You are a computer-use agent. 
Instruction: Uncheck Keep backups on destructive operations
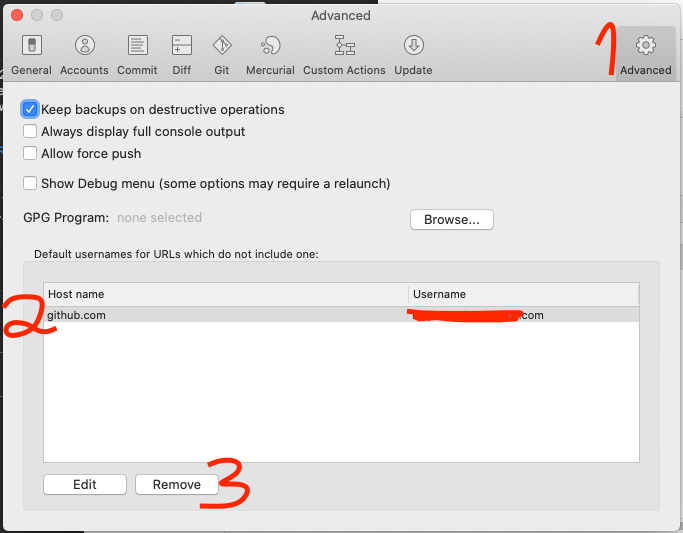(30, 109)
